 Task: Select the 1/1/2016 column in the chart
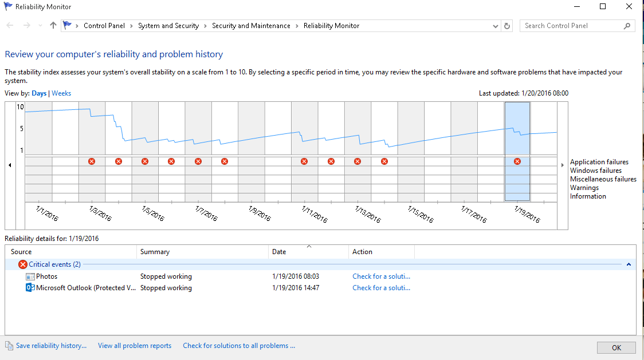pyautogui.click(x=38, y=152)
